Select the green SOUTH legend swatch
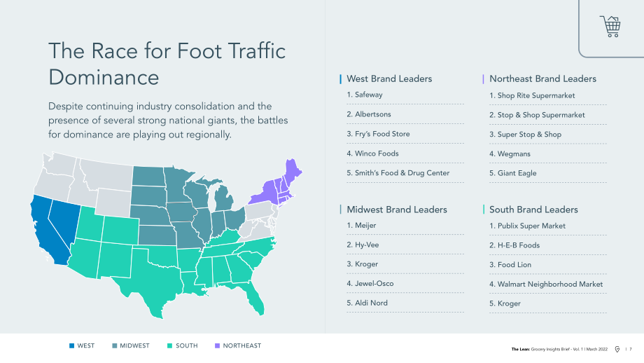 click(x=169, y=345)
